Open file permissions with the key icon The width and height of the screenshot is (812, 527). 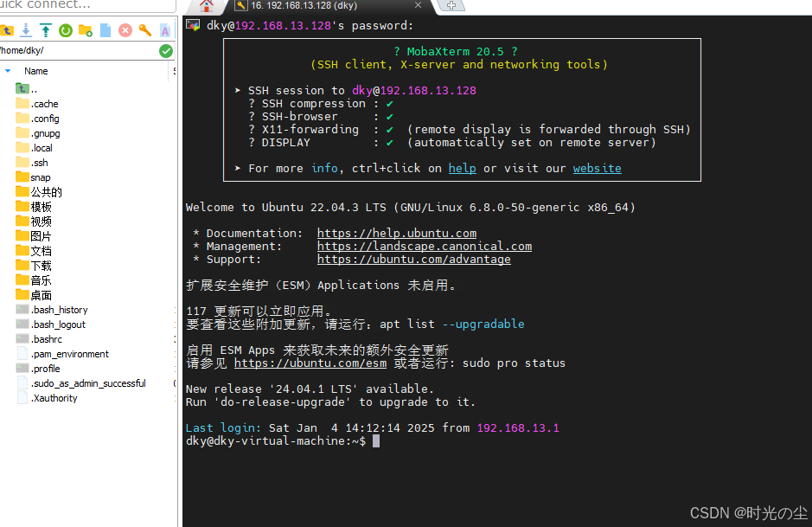pyautogui.click(x=144, y=29)
